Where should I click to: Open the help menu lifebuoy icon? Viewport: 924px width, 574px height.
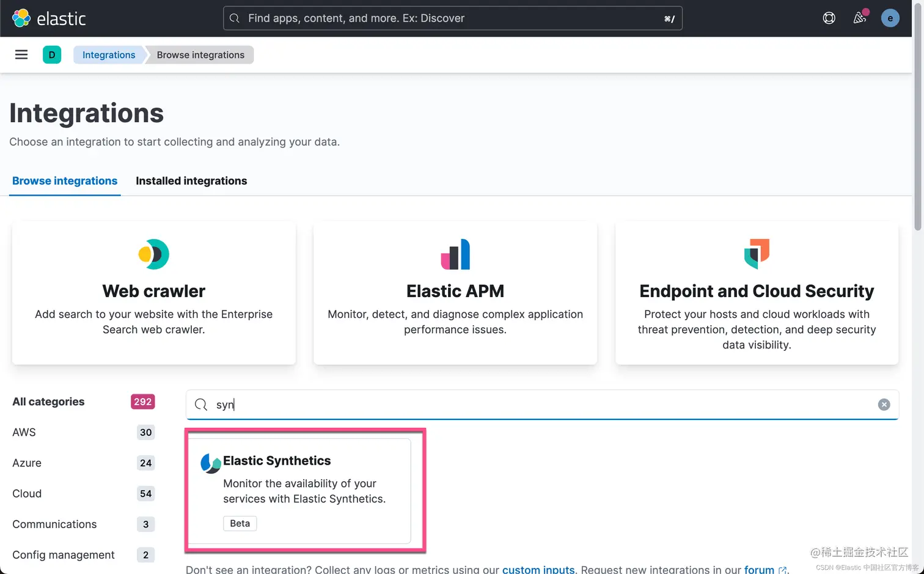pos(829,18)
